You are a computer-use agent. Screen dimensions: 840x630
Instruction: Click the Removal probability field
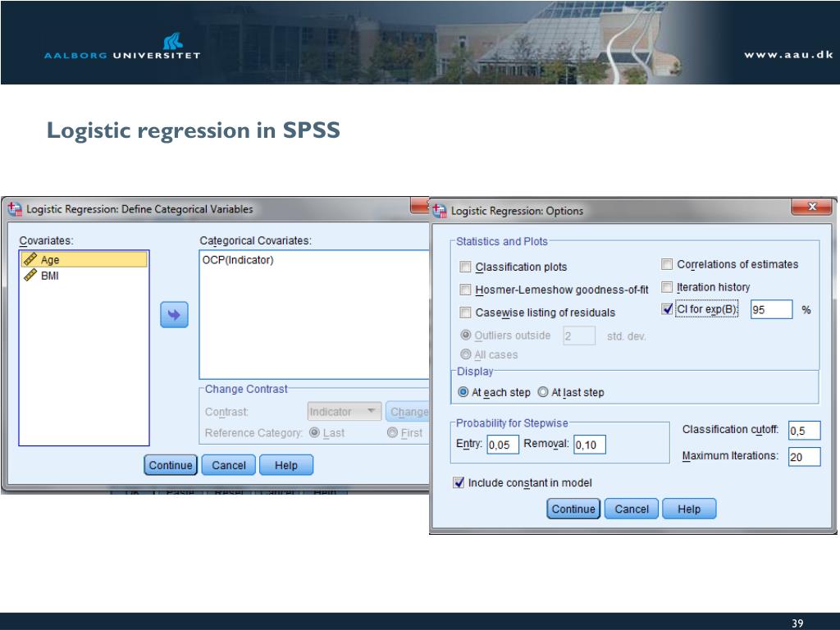589,445
